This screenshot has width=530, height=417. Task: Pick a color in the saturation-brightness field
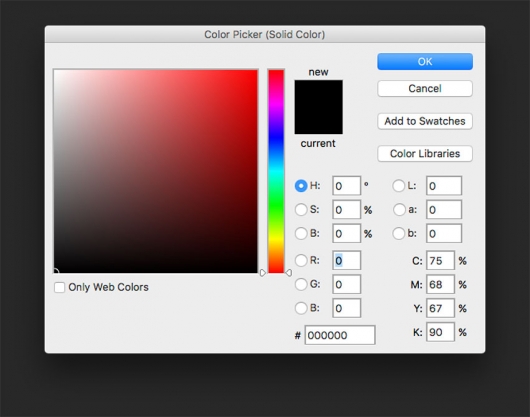tap(155, 171)
